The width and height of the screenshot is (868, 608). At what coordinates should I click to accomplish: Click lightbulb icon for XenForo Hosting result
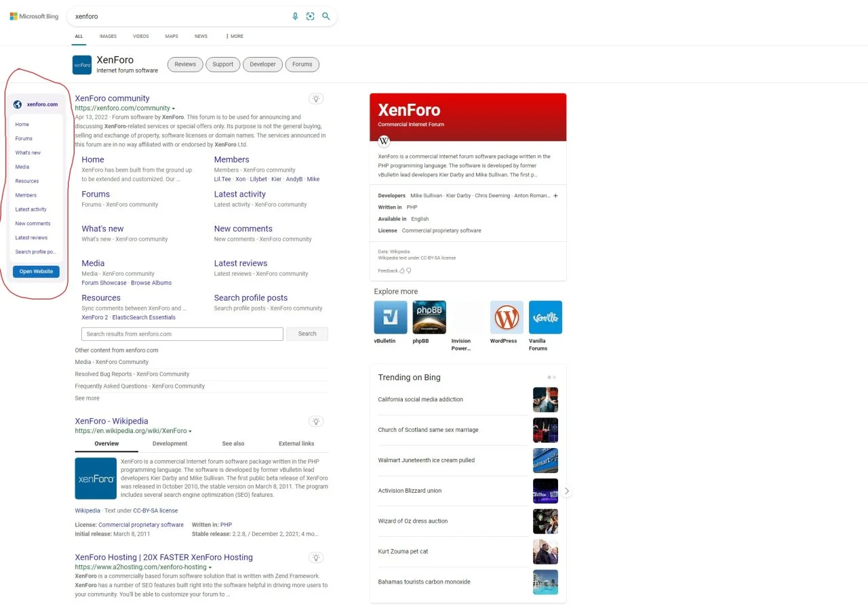316,557
